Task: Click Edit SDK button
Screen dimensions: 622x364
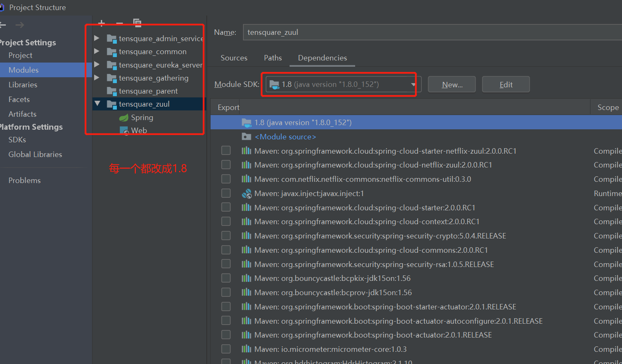Action: coord(506,84)
